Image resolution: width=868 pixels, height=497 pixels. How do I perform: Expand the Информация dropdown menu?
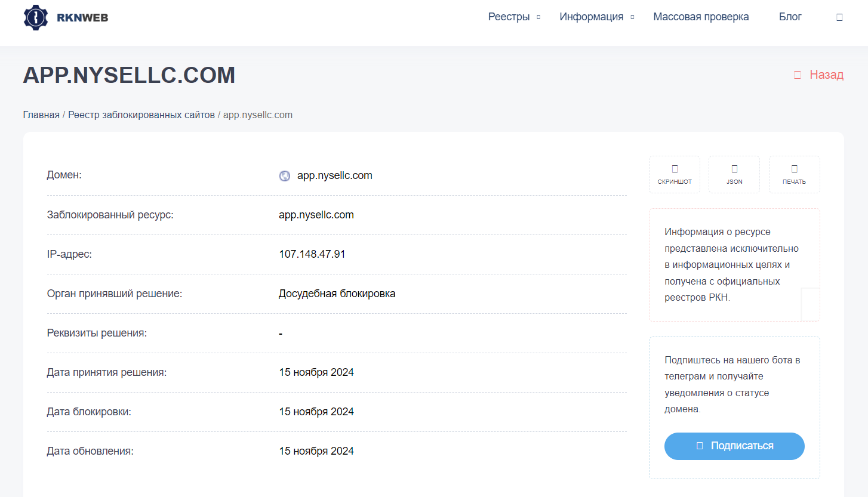[x=596, y=17]
